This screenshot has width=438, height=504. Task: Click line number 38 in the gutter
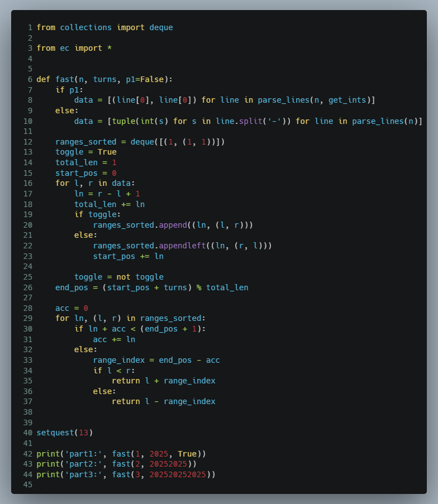click(28, 412)
